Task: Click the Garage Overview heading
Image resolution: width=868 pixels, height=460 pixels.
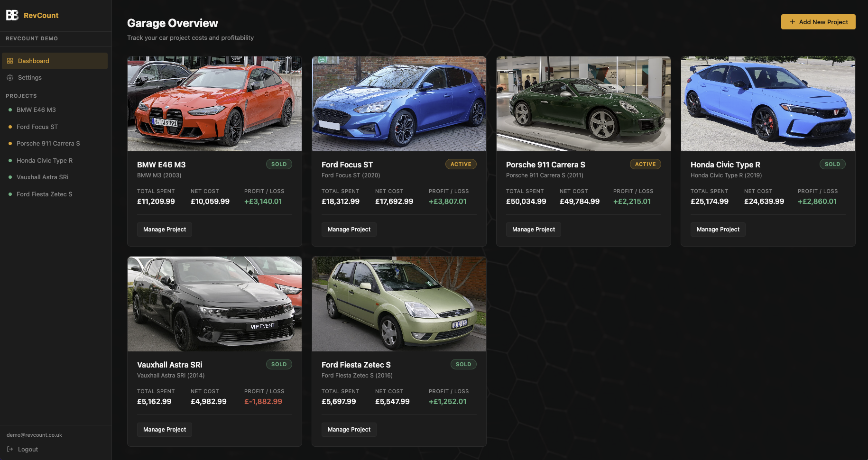Action: pyautogui.click(x=173, y=23)
